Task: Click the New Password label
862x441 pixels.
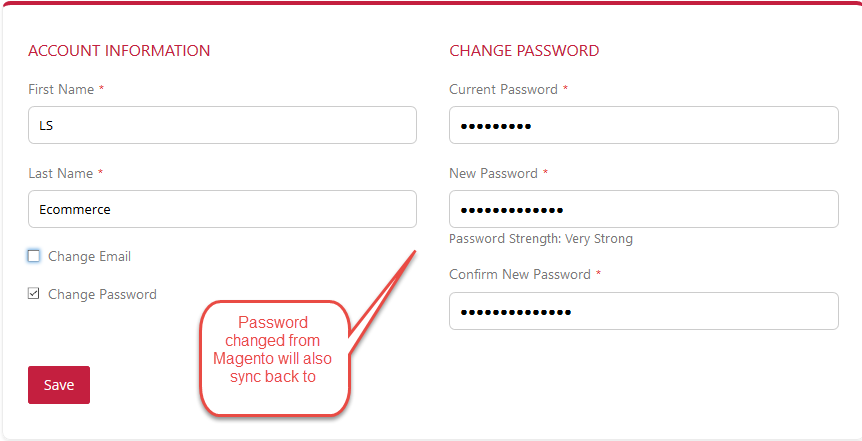Action: click(493, 173)
